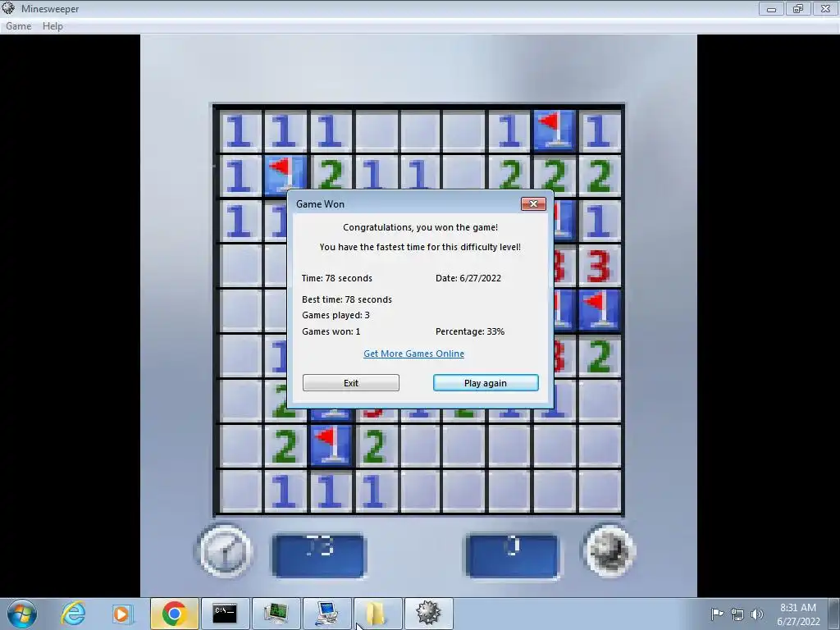Click the Game Won dialog title
Viewport: 840px width, 630px height.
pyautogui.click(x=320, y=204)
